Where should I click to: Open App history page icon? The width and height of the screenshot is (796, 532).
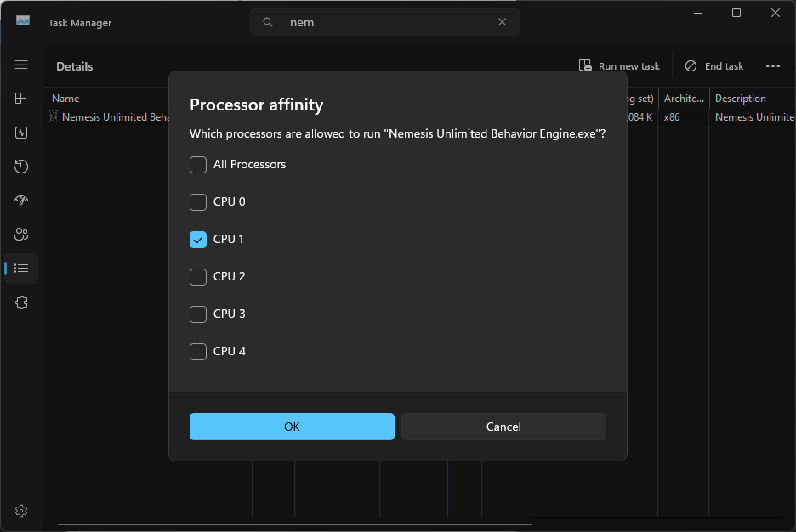coord(21,167)
